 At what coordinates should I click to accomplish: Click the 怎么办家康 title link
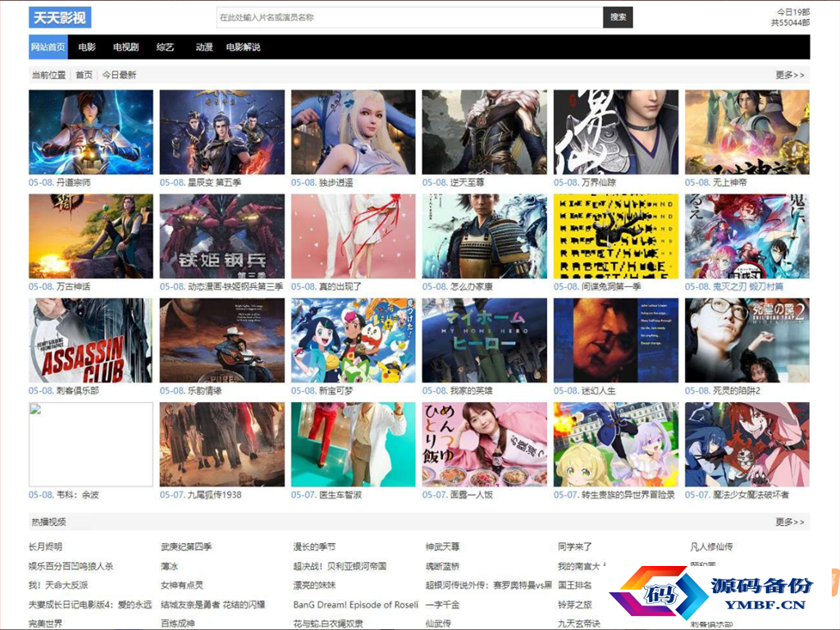pos(472,286)
